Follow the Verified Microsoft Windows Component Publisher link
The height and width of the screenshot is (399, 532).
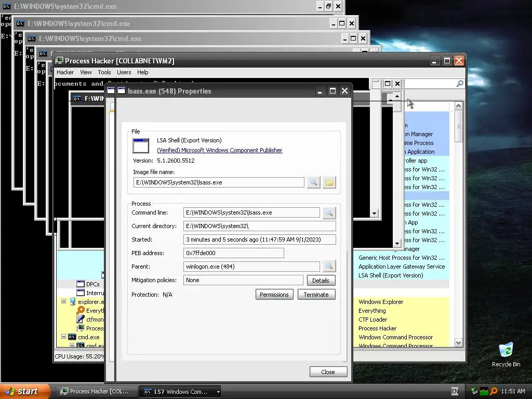point(220,150)
